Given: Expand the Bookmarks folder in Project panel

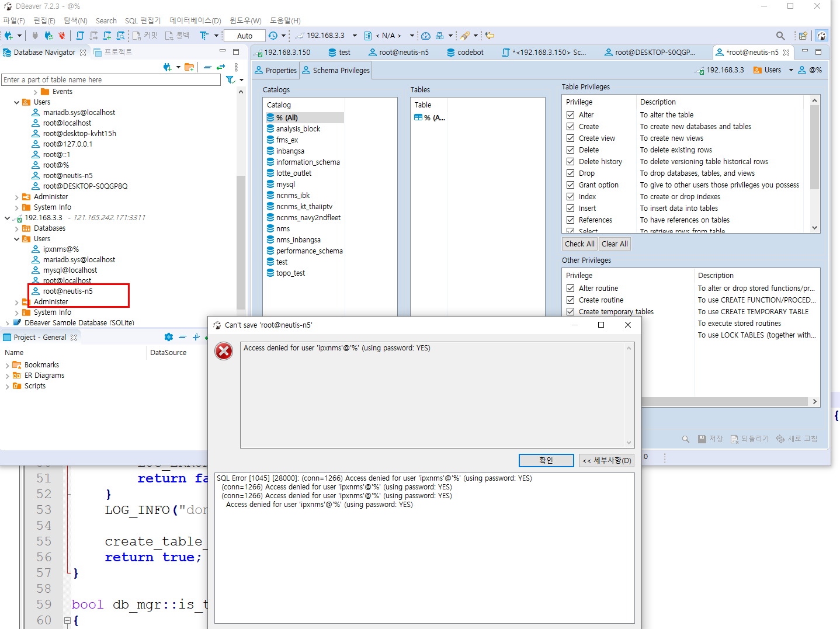Looking at the screenshot, I should [7, 365].
